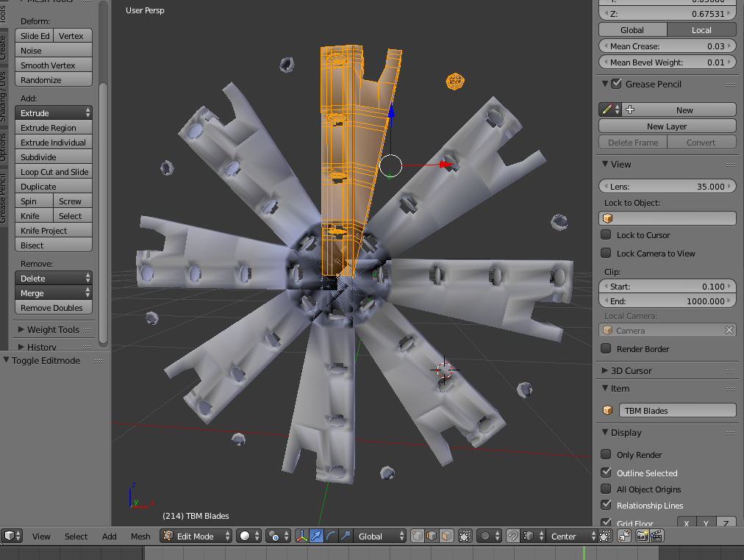Click the Subdivide button
The width and height of the screenshot is (744, 560).
[x=54, y=157]
